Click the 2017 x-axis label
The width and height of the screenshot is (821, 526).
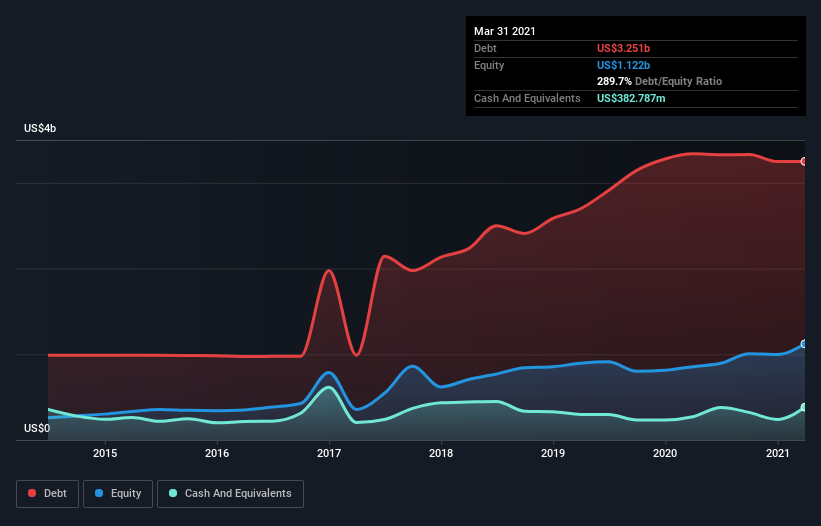click(329, 453)
